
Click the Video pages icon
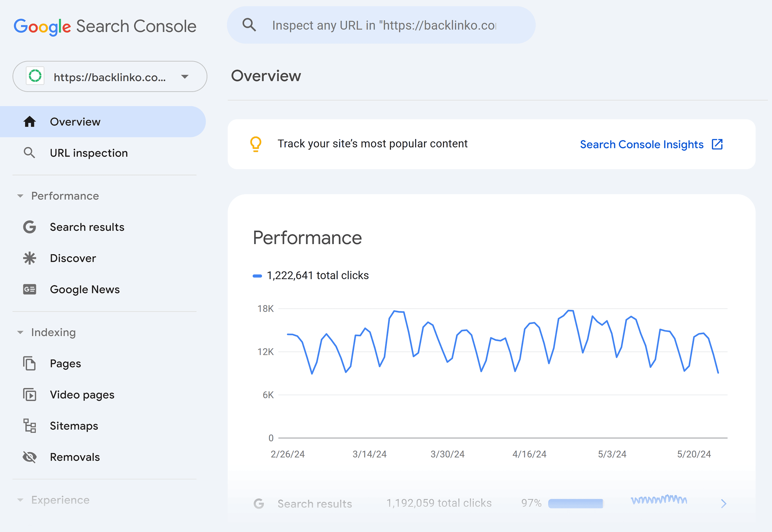[x=29, y=395]
